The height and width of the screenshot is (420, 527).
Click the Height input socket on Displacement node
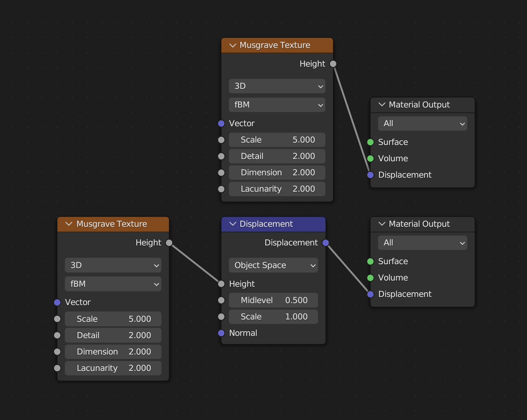(x=221, y=284)
